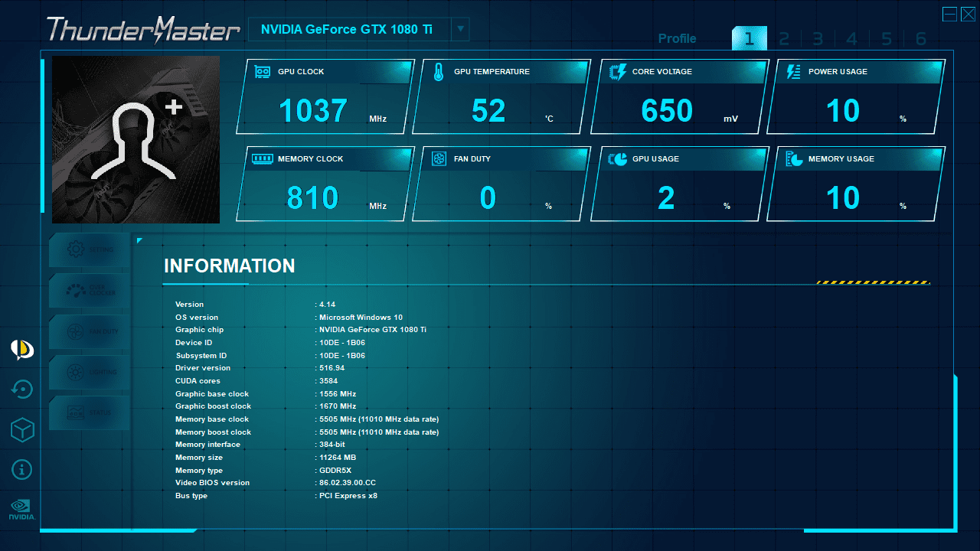
Task: Click the Core Voltage lightning chip icon
Action: [617, 72]
